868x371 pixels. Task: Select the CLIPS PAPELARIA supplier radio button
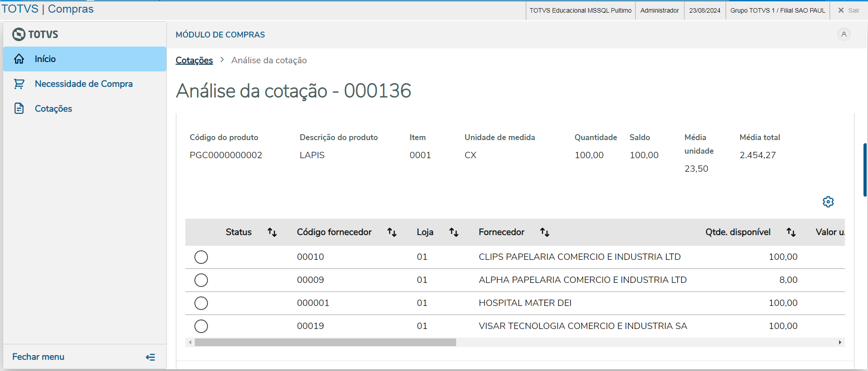point(201,257)
